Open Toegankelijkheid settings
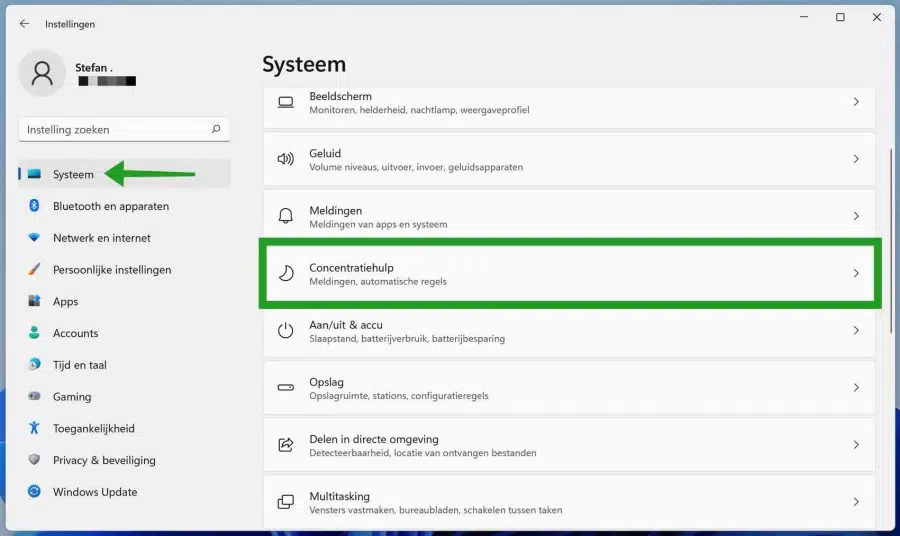 (x=124, y=428)
